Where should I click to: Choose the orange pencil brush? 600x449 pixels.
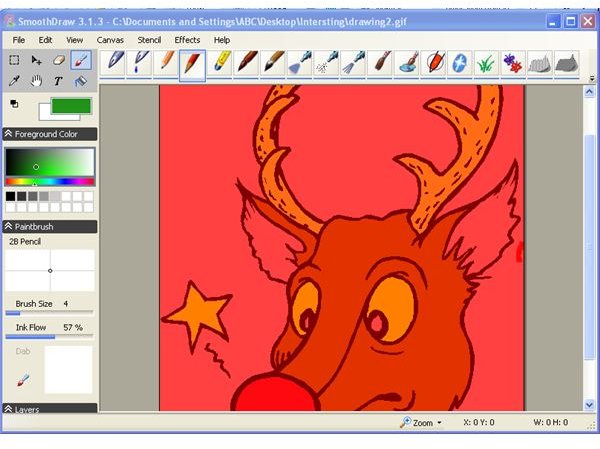166,63
